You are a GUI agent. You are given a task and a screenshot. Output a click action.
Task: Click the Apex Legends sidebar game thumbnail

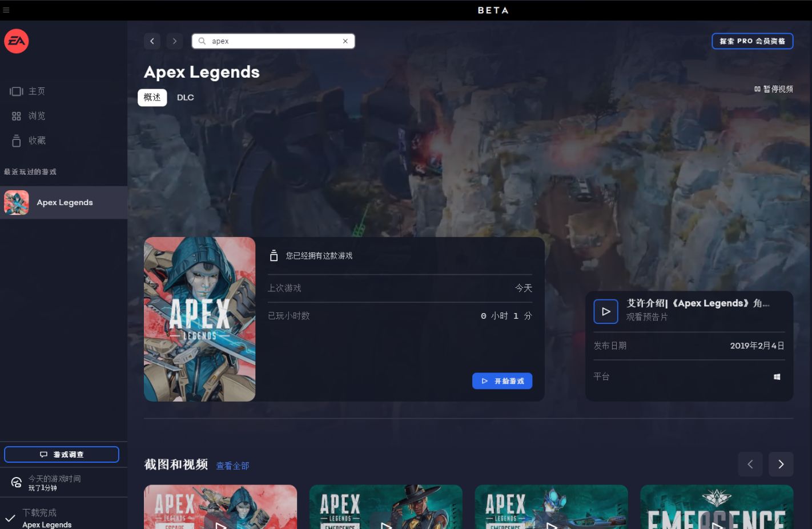17,202
